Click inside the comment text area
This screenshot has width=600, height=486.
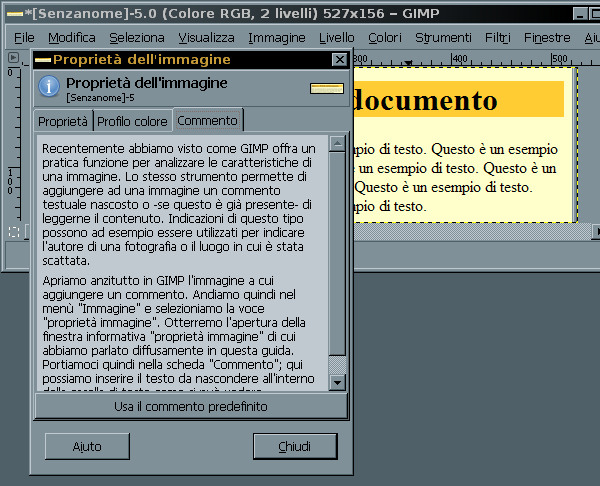pyautogui.click(x=185, y=260)
